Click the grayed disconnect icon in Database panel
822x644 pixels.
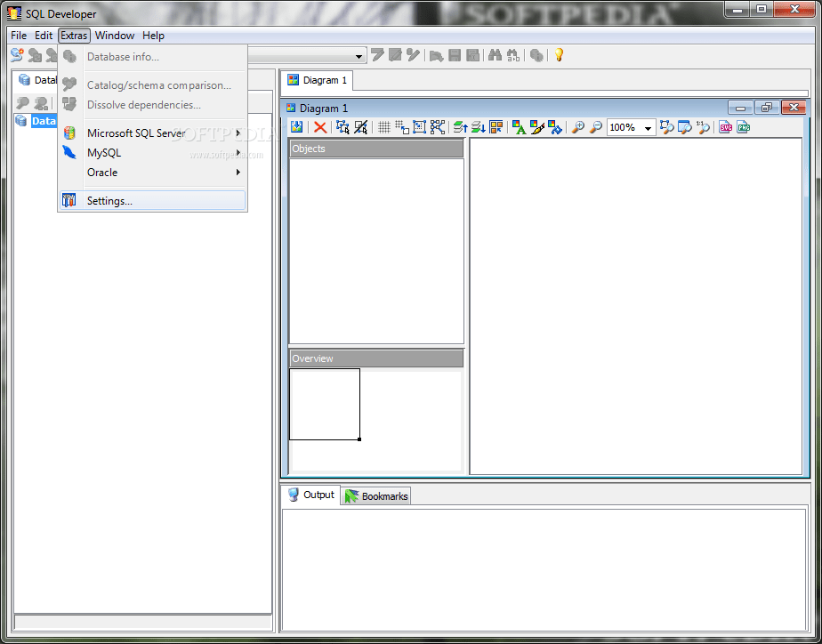[41, 102]
